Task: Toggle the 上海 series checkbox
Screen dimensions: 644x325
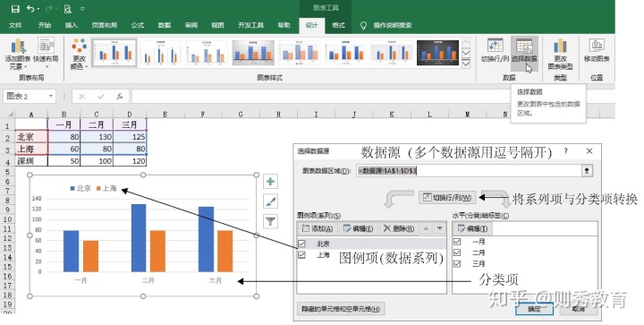Action: point(302,255)
